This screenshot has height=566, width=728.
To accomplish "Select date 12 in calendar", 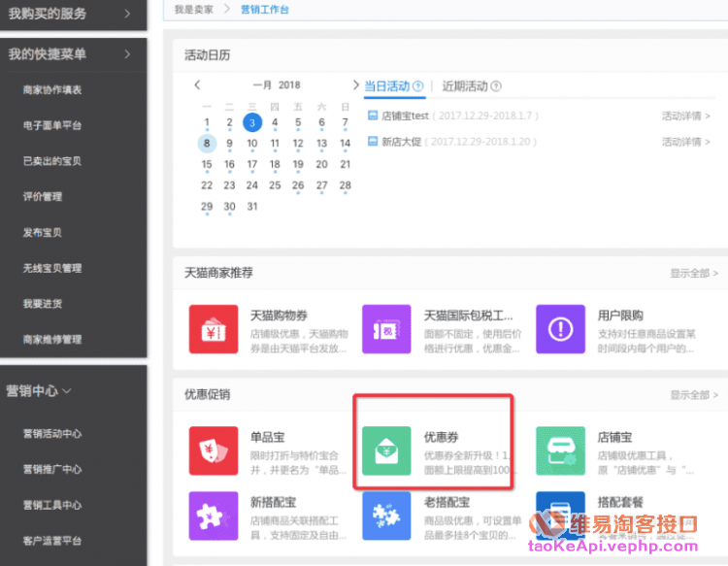I will [x=298, y=144].
